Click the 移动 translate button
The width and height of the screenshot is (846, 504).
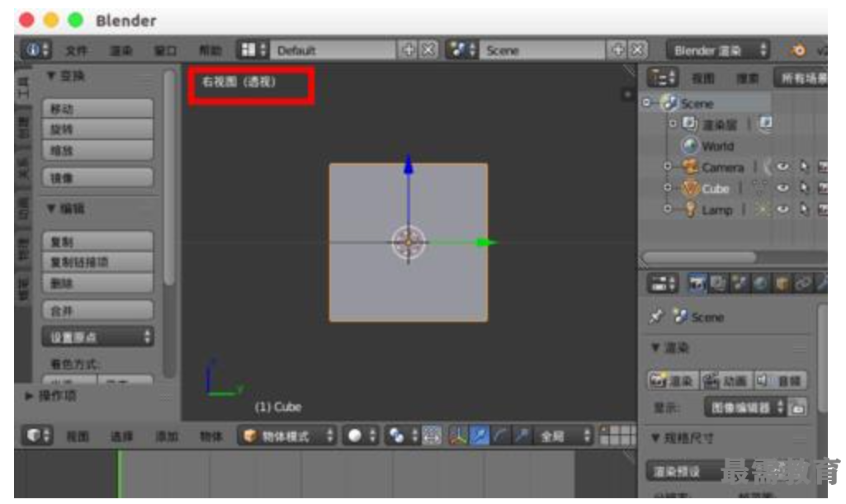(97, 108)
